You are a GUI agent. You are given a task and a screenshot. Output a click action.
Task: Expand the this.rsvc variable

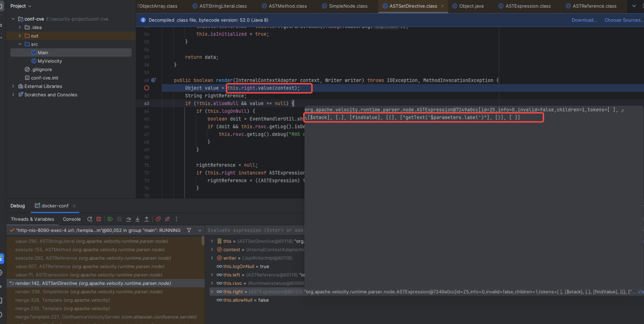[x=212, y=283]
